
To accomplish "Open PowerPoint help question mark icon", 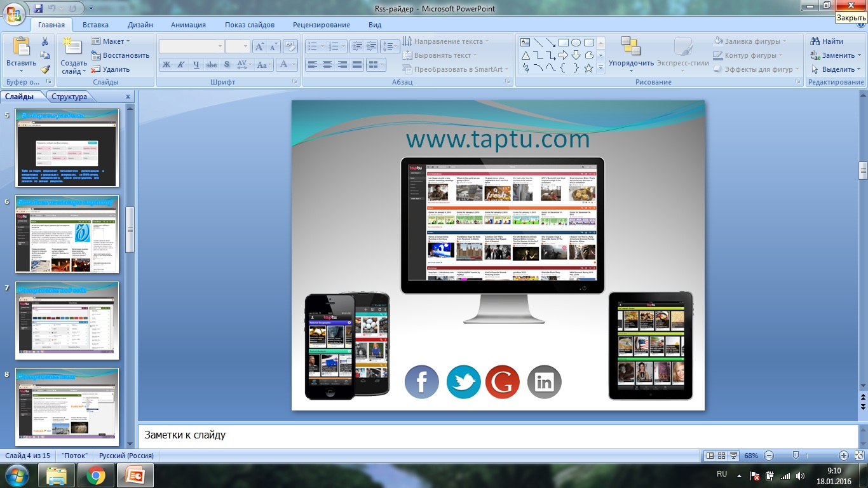I will tap(860, 25).
